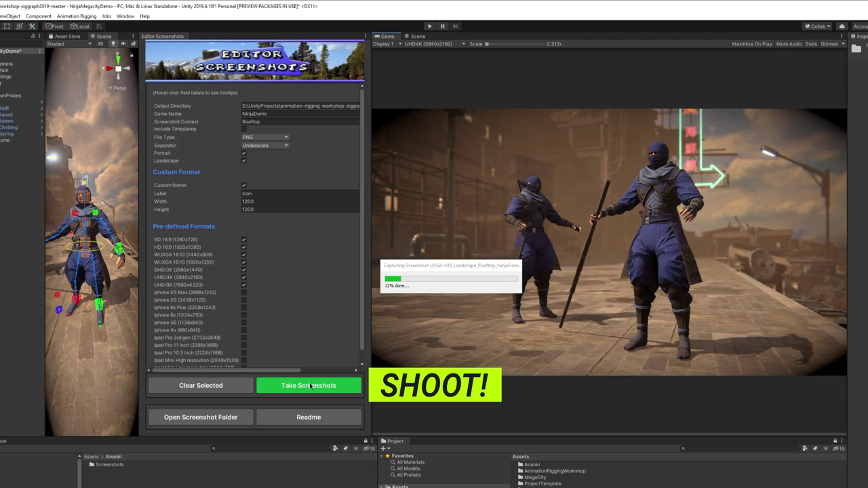868x488 pixels.
Task: Adjust the Game view Scale slider
Action: 514,44
